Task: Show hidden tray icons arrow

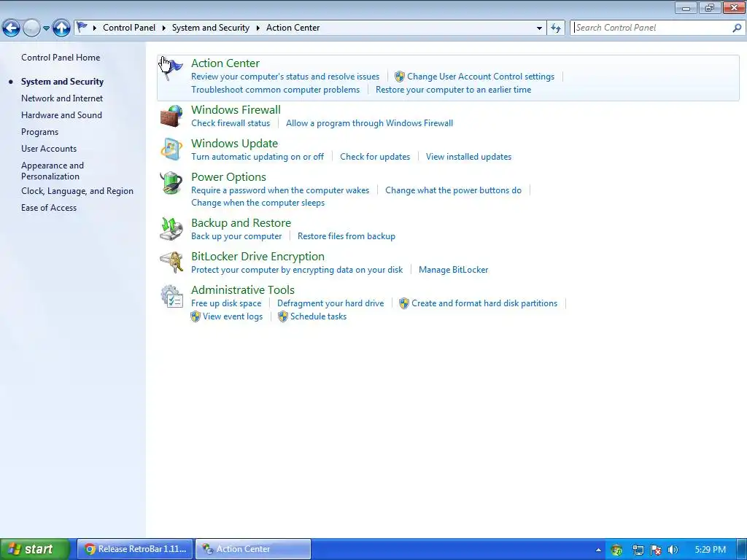Action: click(x=598, y=550)
